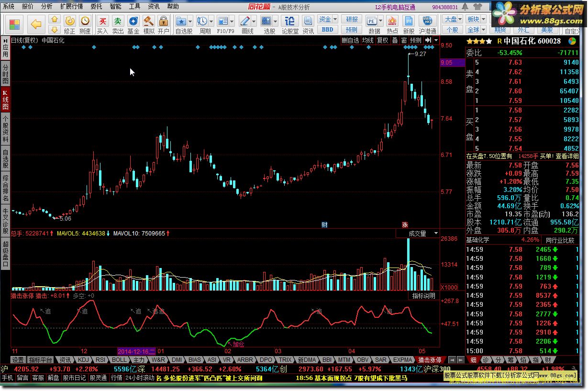Click 删自选 to remove from watchlist
Screen dimensions: 588x391
click(x=350, y=41)
